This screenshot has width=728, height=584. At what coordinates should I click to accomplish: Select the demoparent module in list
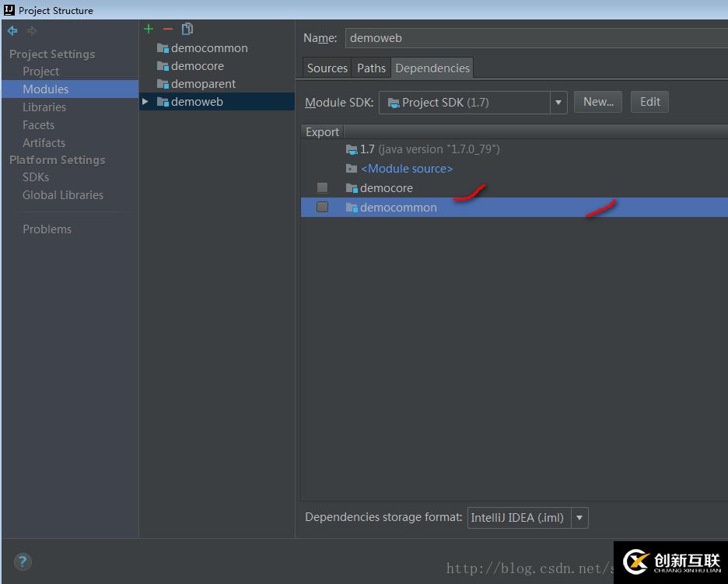203,84
